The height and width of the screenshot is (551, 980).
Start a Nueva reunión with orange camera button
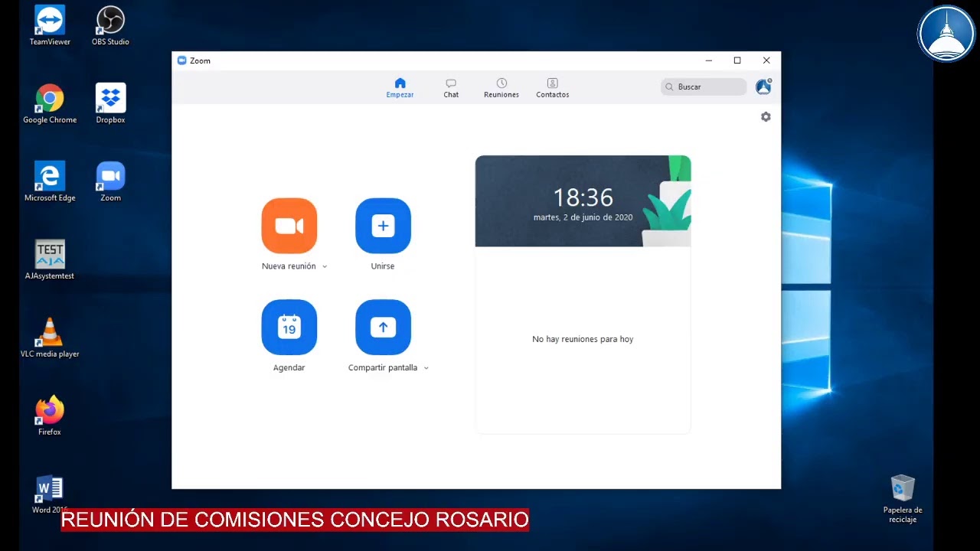tap(289, 226)
